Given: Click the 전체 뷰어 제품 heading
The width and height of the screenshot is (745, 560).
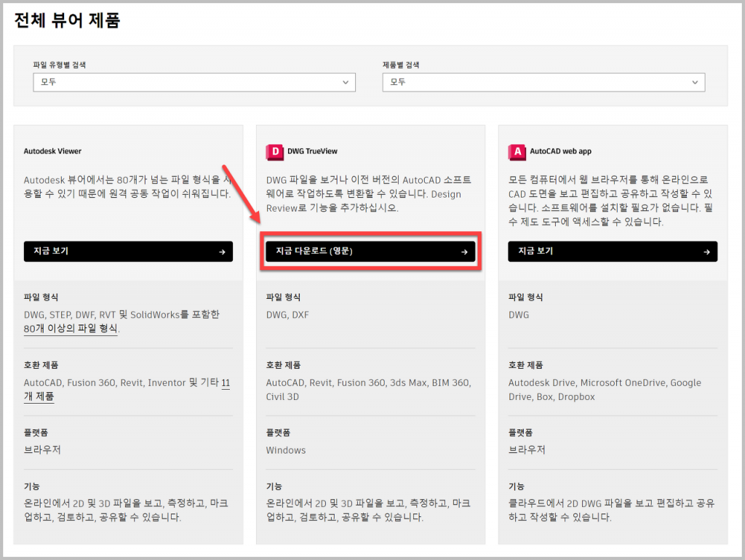Looking at the screenshot, I should click(67, 20).
